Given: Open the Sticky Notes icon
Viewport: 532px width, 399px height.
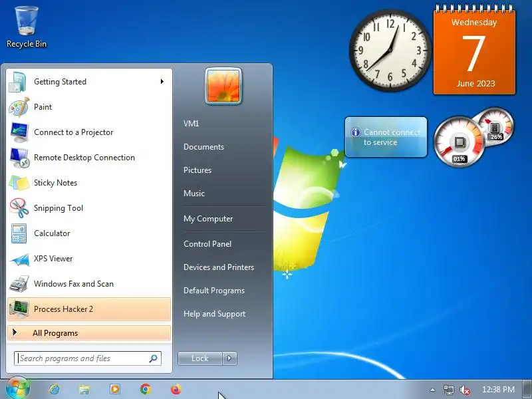Looking at the screenshot, I should [x=19, y=183].
